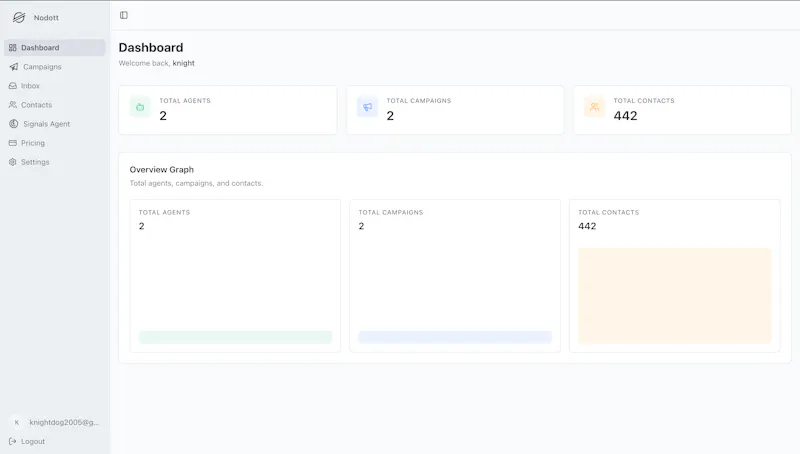
Task: Click the Nodott brand name
Action: pos(46,17)
